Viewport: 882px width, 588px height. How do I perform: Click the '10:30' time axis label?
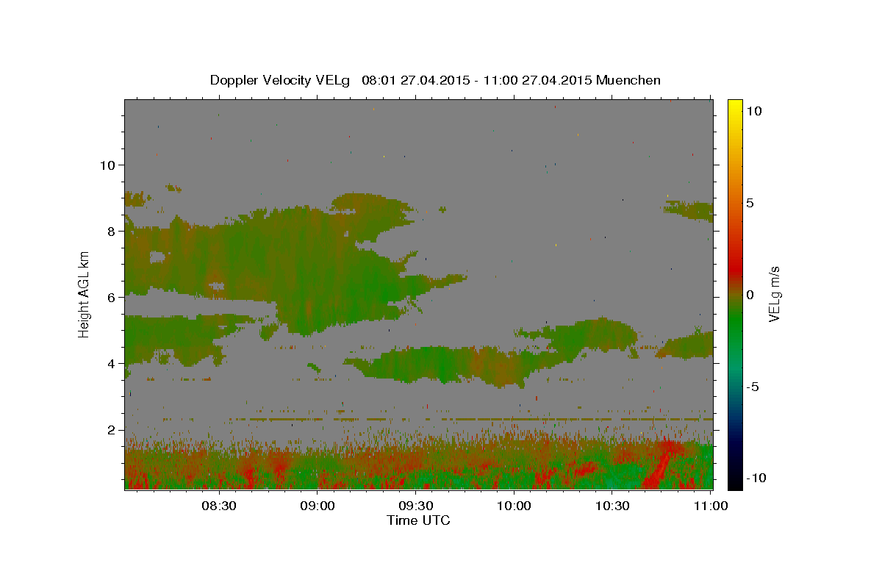612,506
